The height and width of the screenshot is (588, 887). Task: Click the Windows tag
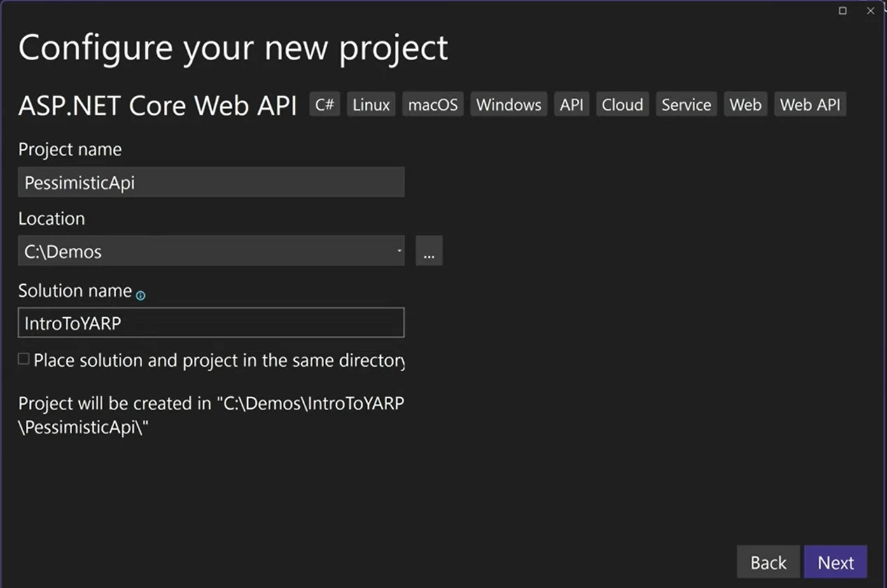[509, 105]
